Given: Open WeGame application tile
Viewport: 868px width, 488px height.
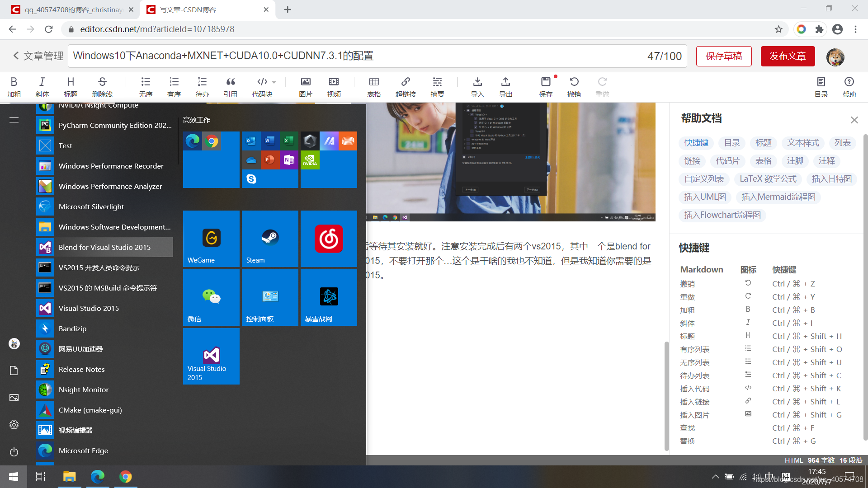Looking at the screenshot, I should pos(211,237).
